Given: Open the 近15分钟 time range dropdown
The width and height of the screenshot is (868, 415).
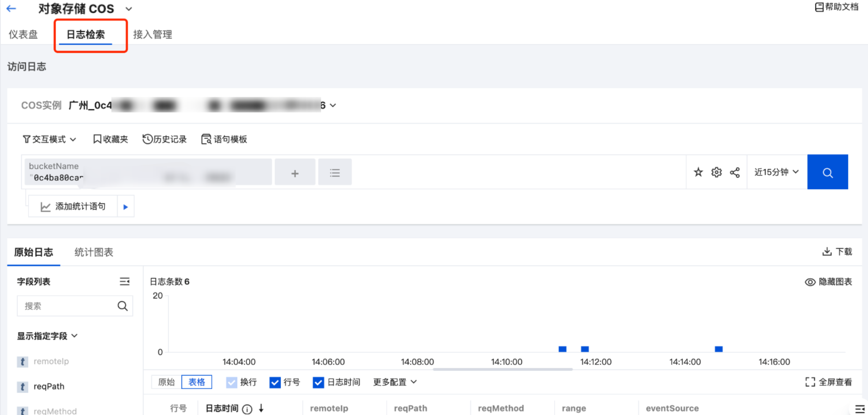Looking at the screenshot, I should 777,172.
